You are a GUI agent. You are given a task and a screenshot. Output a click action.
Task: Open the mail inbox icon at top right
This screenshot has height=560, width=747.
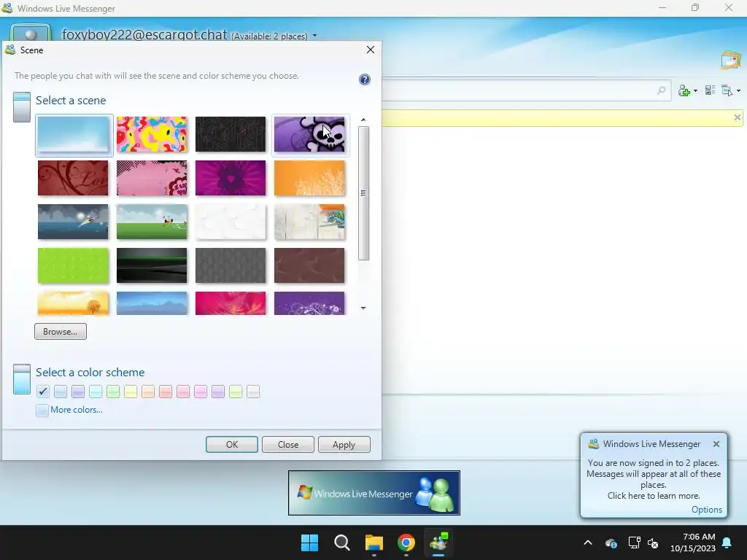(731, 61)
